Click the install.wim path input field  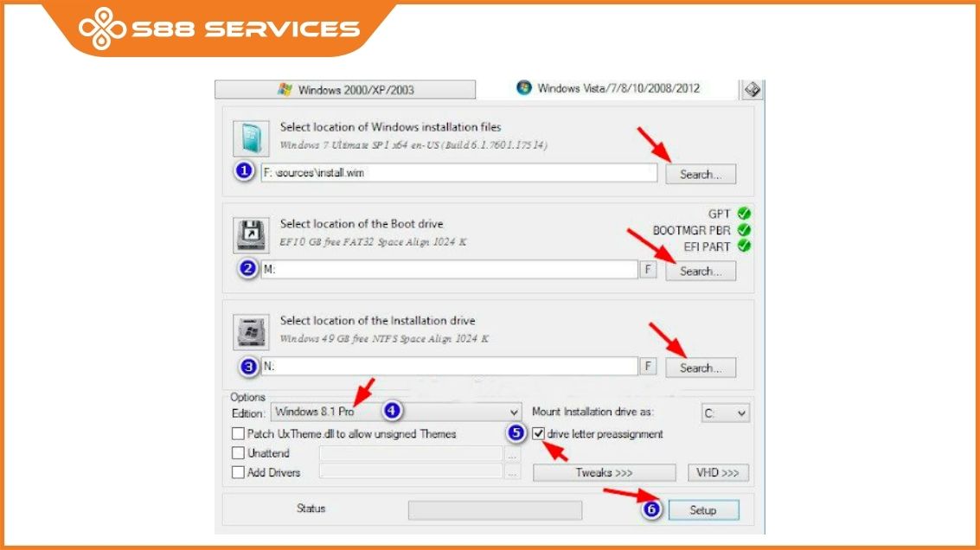458,172
